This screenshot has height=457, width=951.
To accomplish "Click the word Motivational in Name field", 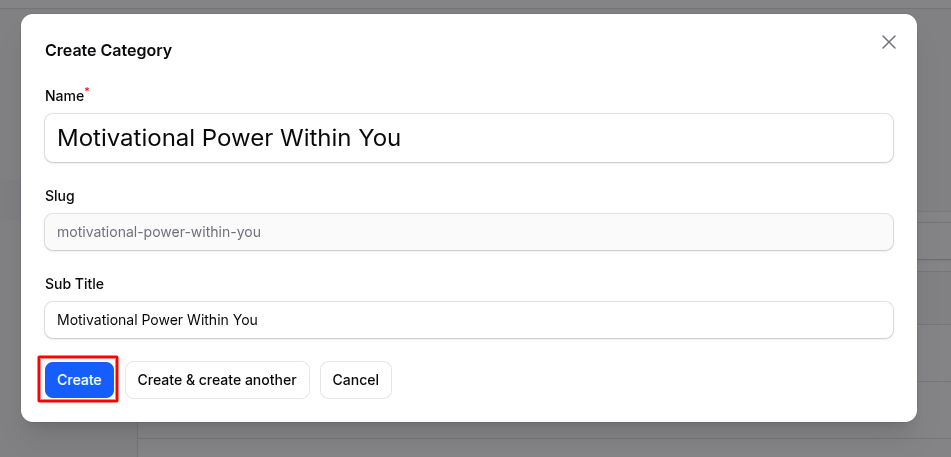I will pos(125,138).
